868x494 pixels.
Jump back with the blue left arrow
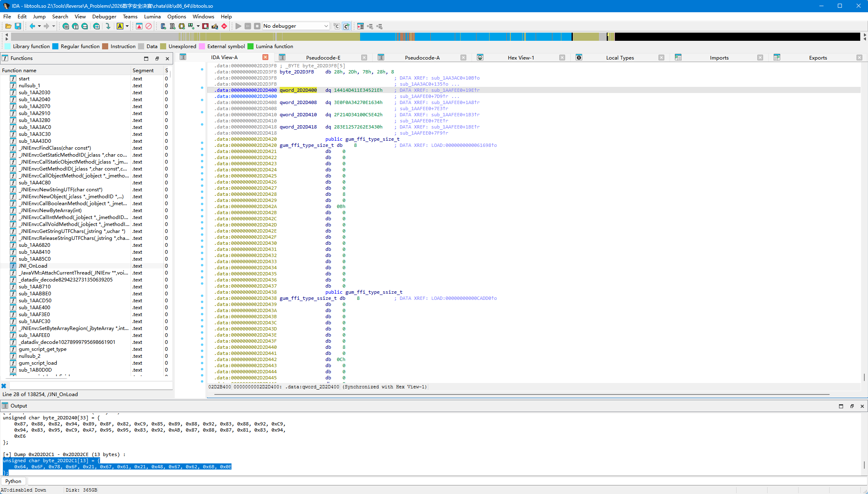pos(32,26)
